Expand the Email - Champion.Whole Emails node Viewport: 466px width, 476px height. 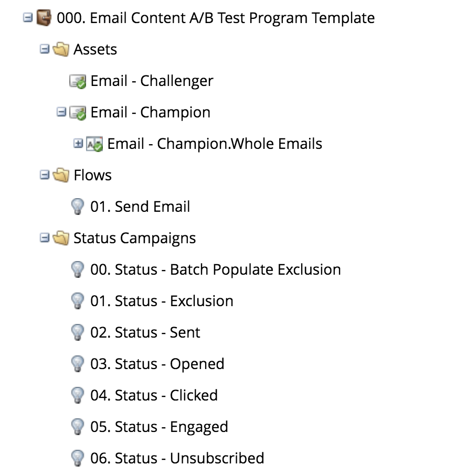pyautogui.click(x=78, y=144)
